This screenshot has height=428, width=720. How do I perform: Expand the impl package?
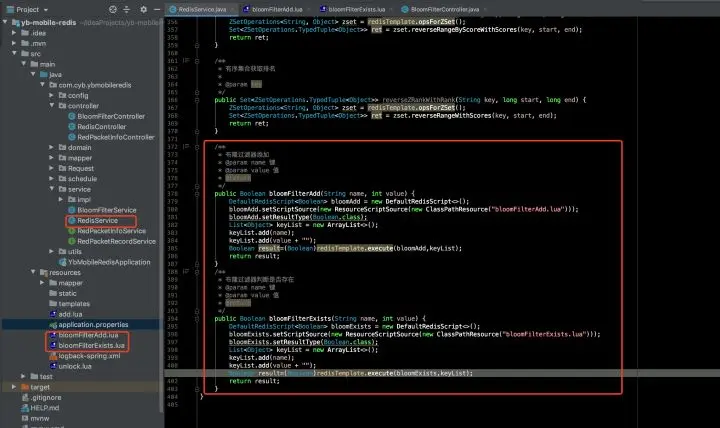[x=61, y=199]
